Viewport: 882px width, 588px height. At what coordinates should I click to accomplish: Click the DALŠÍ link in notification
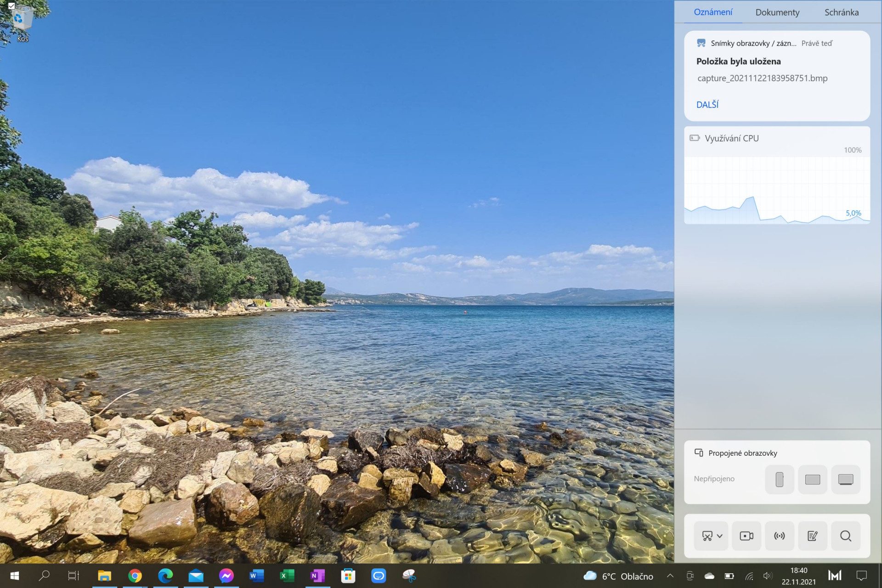707,105
